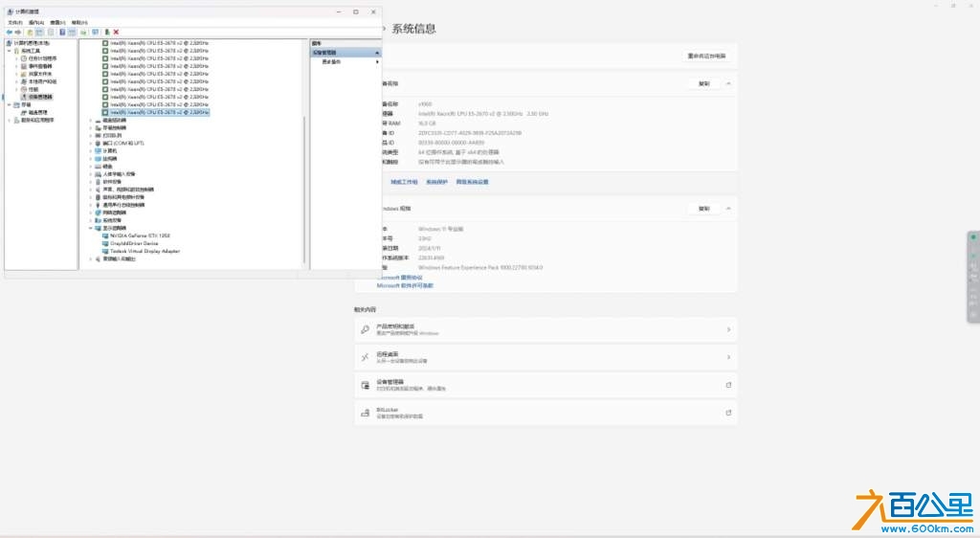
Task: Open the 操作(A) menu
Action: [x=35, y=22]
